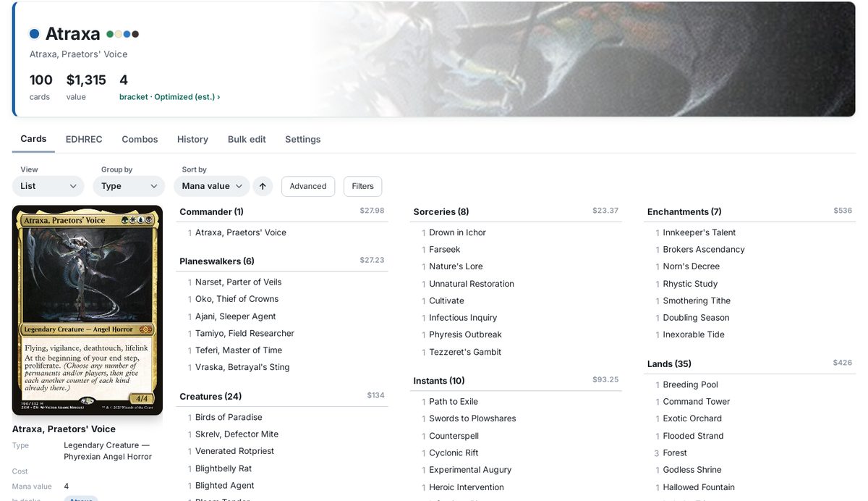This screenshot has height=501, width=868.
Task: Open the History tab
Action: coord(192,139)
